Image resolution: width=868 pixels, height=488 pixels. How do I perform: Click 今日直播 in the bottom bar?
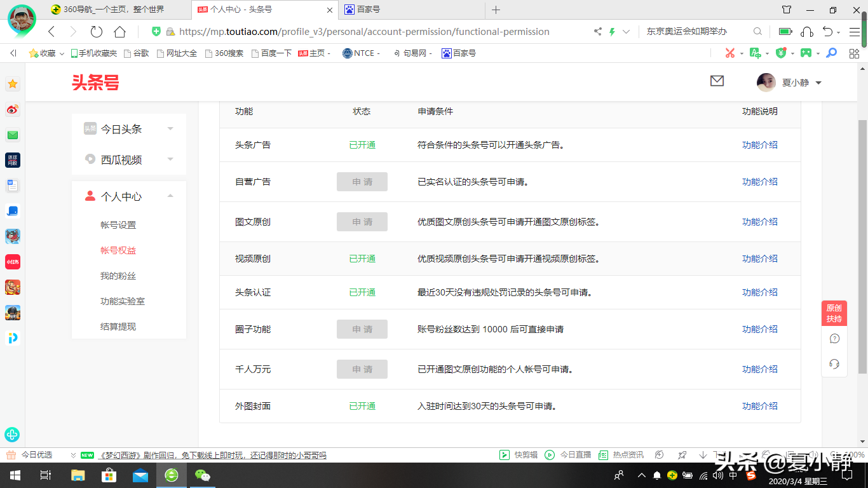point(568,455)
